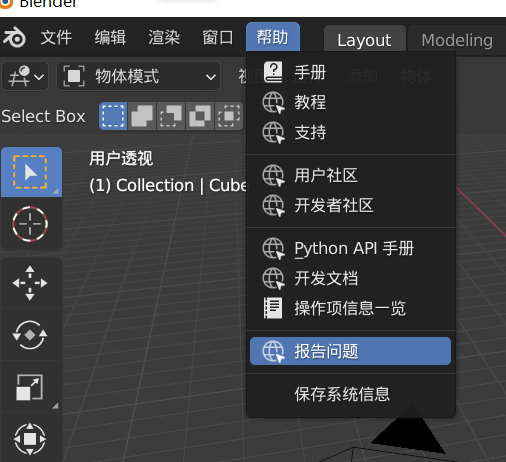Image resolution: width=506 pixels, height=462 pixels.
Task: Select the Rotate tool
Action: pyautogui.click(x=30, y=335)
